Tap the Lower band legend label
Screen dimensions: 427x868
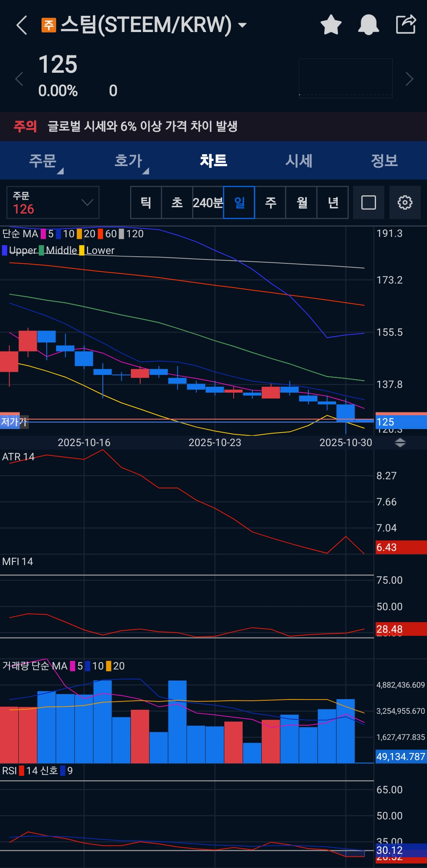click(100, 250)
